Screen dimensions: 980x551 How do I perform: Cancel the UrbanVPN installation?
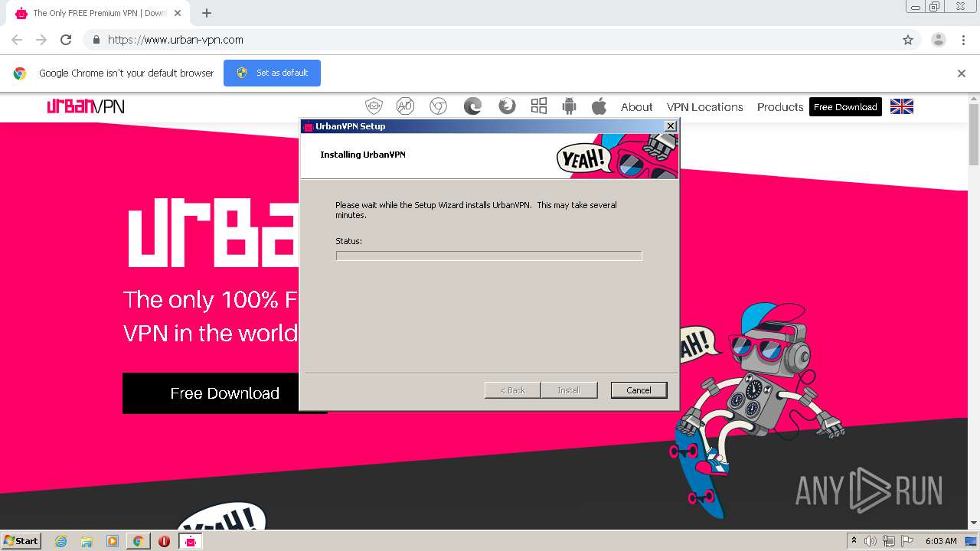(x=639, y=390)
